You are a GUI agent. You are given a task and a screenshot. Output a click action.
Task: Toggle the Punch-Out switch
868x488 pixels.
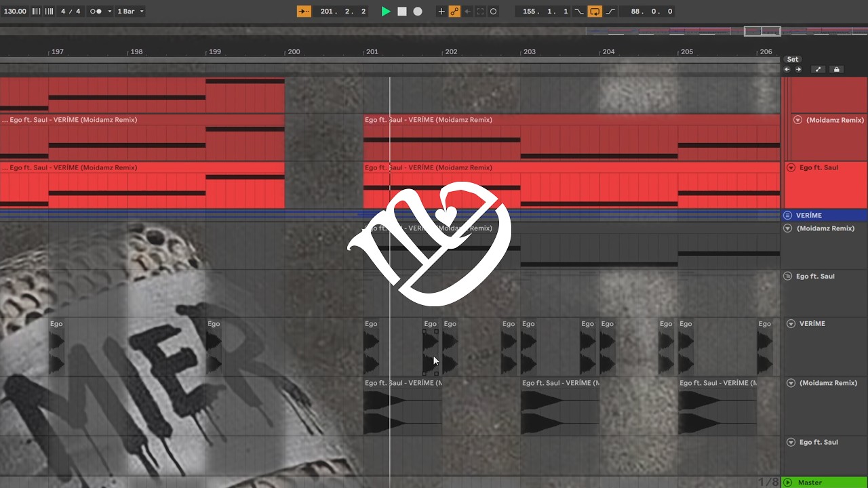pos(610,12)
